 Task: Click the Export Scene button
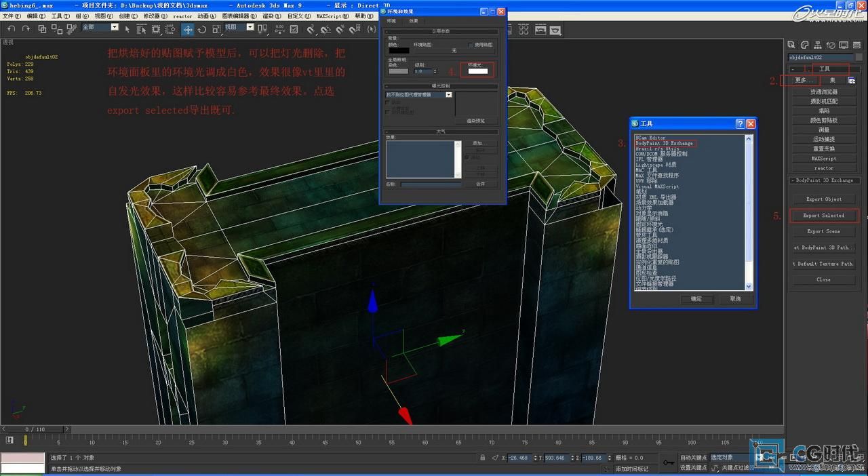[x=824, y=231]
